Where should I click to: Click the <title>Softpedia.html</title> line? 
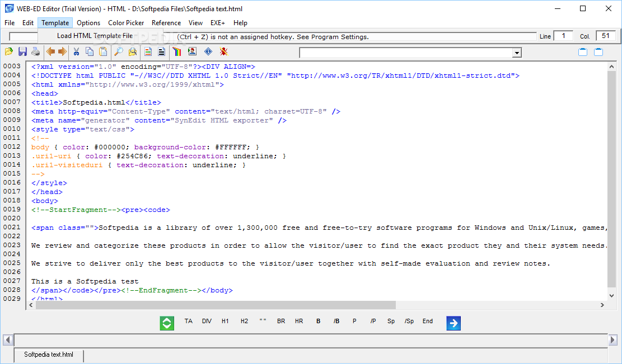tap(96, 102)
